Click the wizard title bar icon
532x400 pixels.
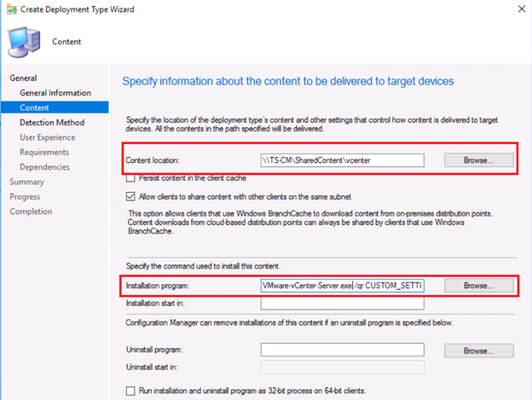point(12,9)
